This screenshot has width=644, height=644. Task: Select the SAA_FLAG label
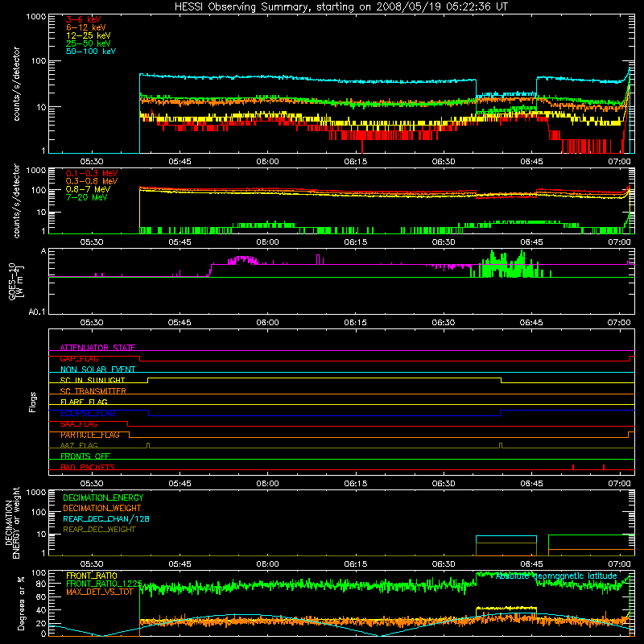coord(79,424)
